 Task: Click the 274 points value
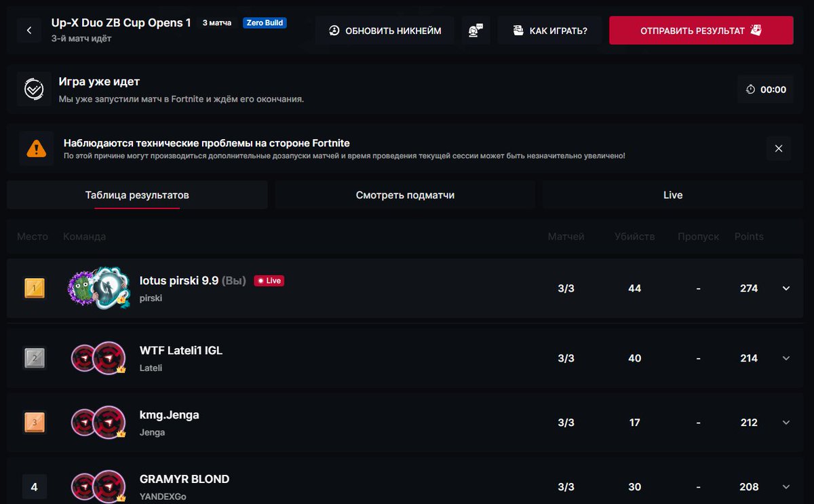tap(749, 288)
